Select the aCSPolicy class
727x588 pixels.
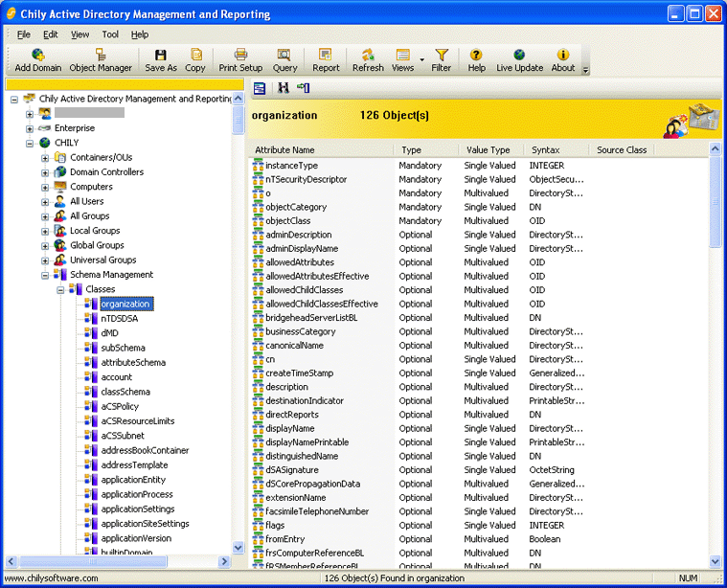[120, 407]
